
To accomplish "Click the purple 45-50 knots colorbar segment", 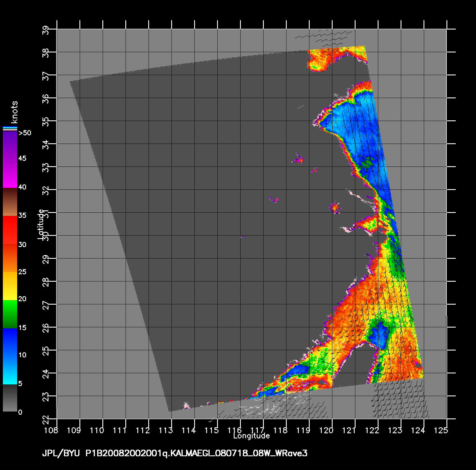I will click(x=10, y=145).
